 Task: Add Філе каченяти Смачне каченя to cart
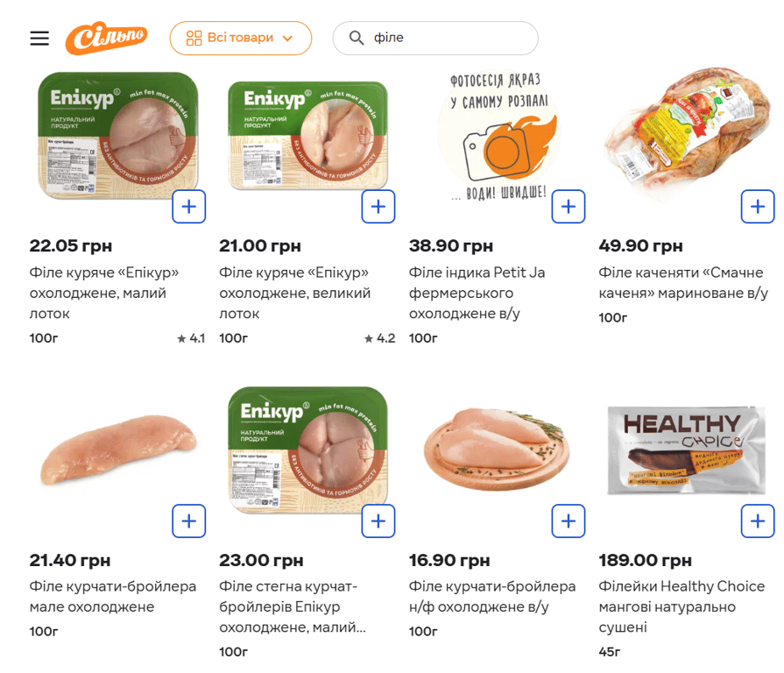point(758,207)
